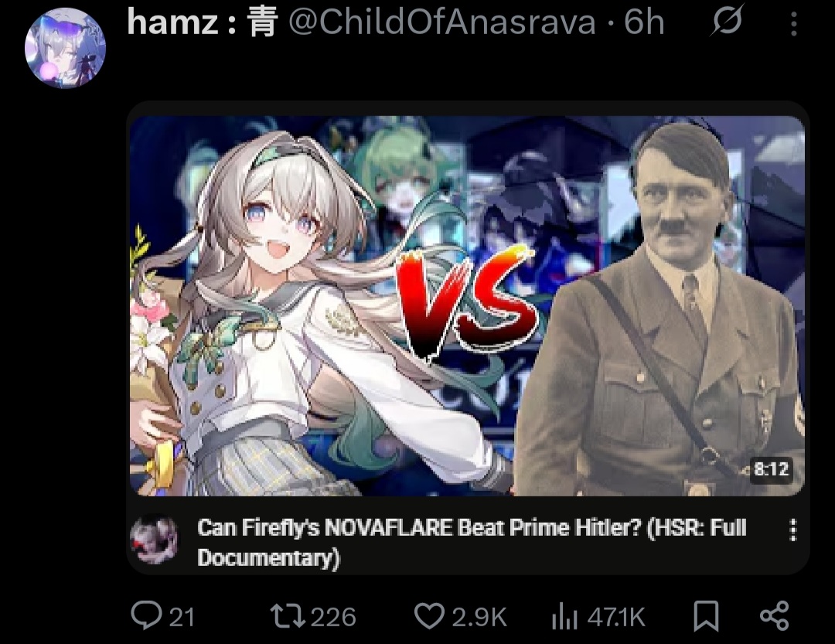
Task: Click the 8:12 duration badge
Action: (x=771, y=469)
